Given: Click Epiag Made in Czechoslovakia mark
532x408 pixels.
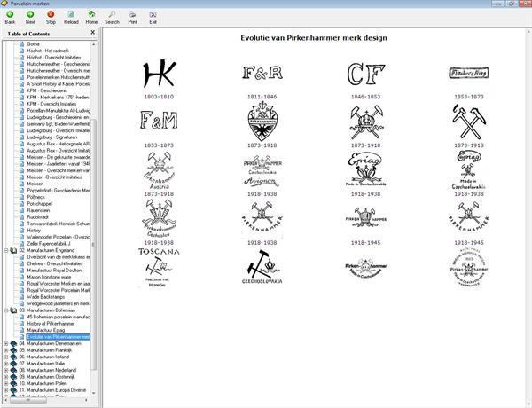Looking at the screenshot, I should [365, 169].
